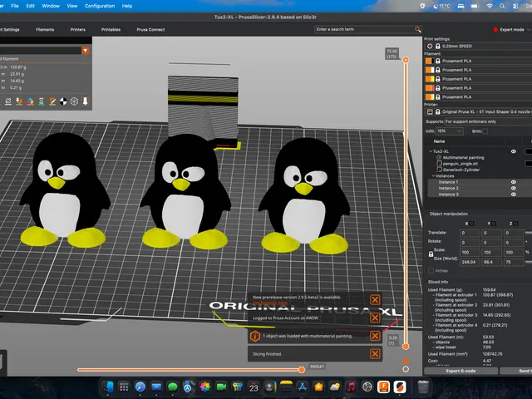The image size is (532, 399).
Task: Open the Configuration menu
Action: pyautogui.click(x=100, y=6)
